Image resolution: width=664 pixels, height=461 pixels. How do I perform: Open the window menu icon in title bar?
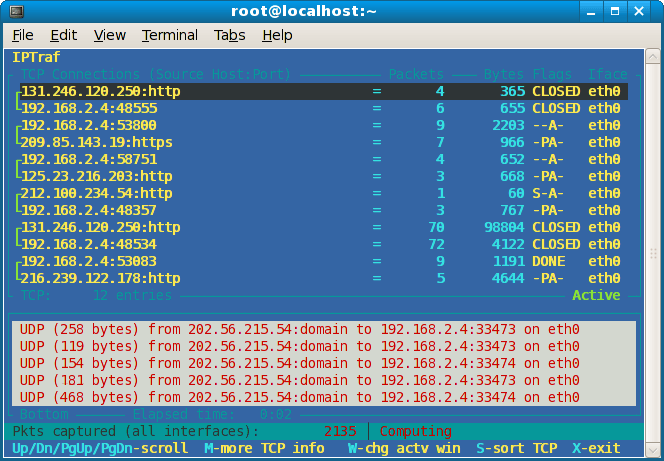coord(13,11)
